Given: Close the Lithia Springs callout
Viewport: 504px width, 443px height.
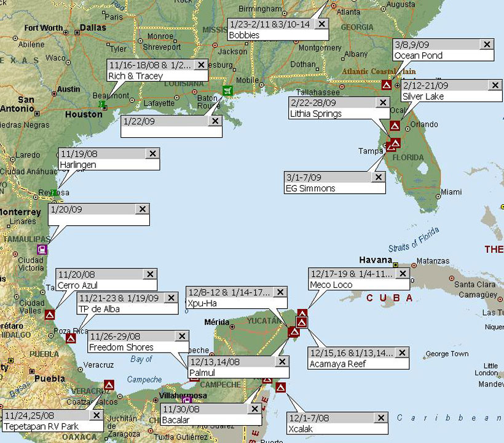Looking at the screenshot, I should [x=382, y=103].
